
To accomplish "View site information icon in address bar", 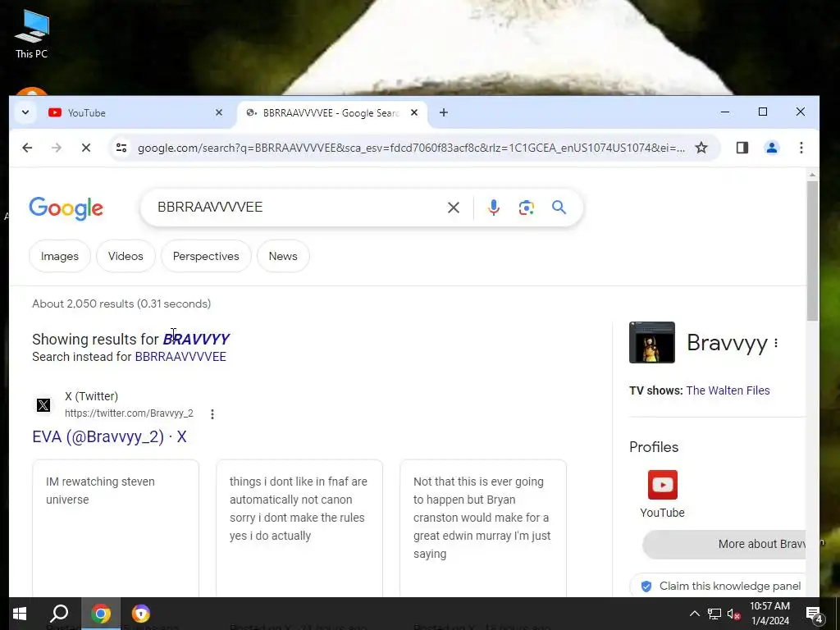I will click(121, 148).
